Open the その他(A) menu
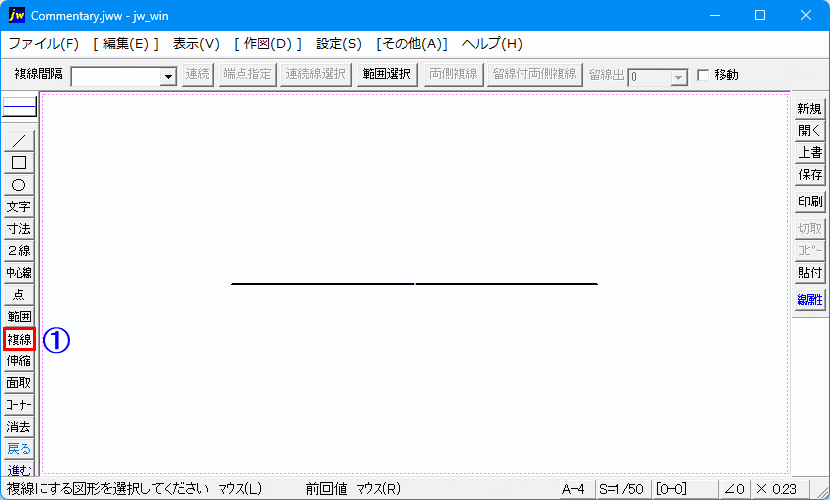Screen dimensions: 830x500 click(412, 43)
